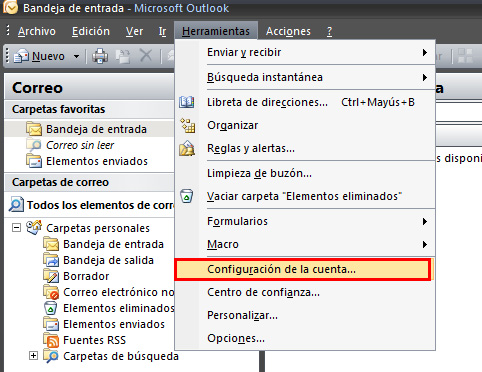The image size is (482, 372).
Task: Click the junk mail folder icon
Action: coord(51,292)
